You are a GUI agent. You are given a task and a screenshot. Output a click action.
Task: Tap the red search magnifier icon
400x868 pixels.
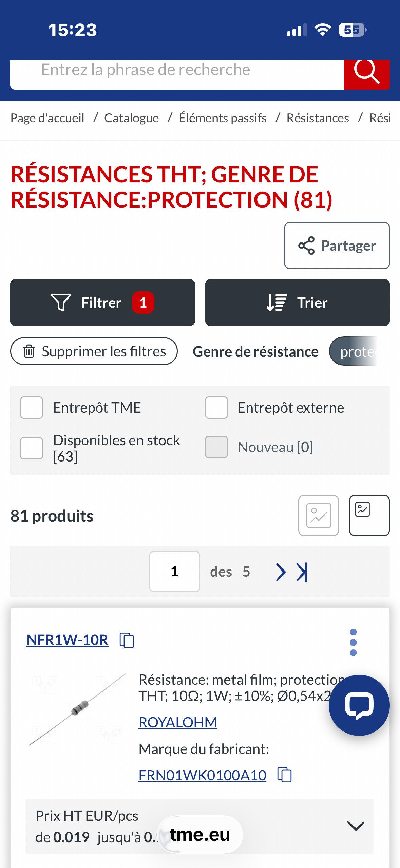tap(366, 72)
